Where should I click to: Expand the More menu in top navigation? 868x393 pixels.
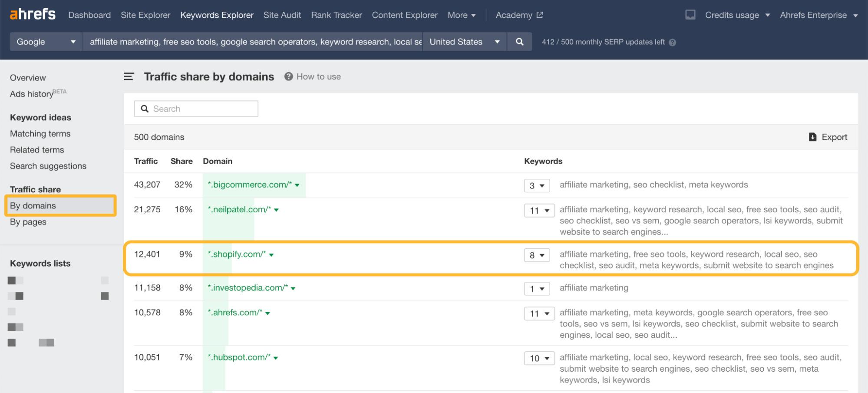[461, 15]
